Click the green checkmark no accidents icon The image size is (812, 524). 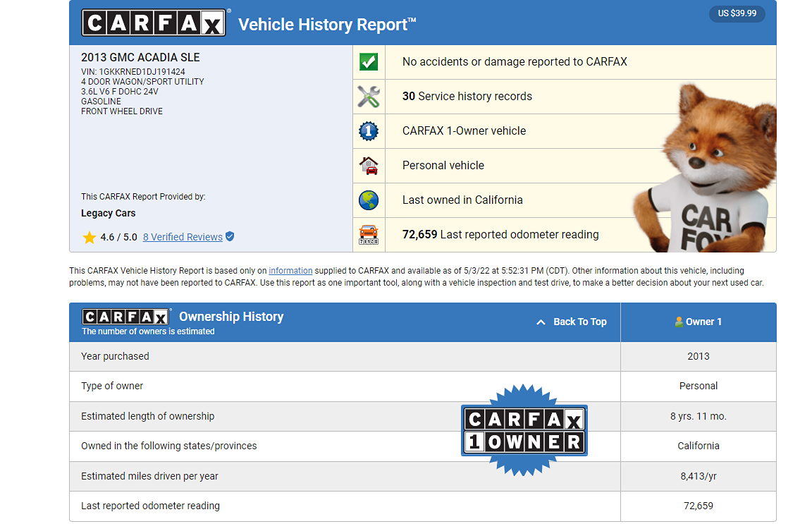(369, 62)
